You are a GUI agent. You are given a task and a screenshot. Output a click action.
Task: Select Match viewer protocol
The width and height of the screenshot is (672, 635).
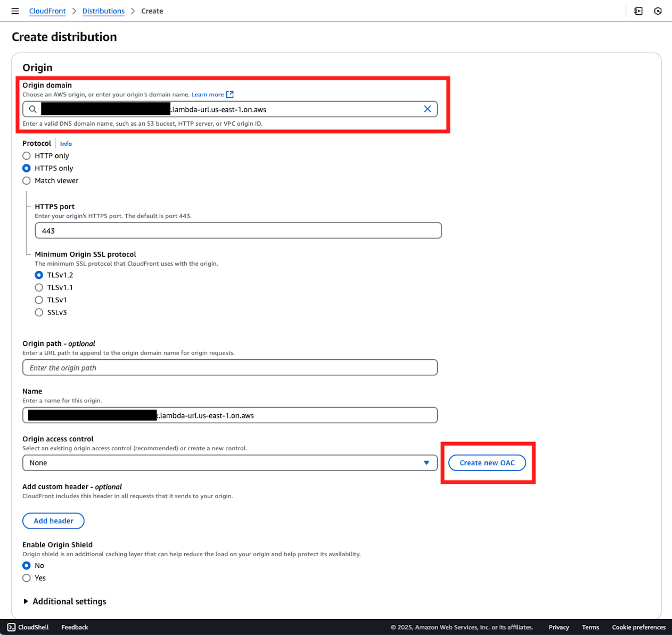[x=27, y=181]
